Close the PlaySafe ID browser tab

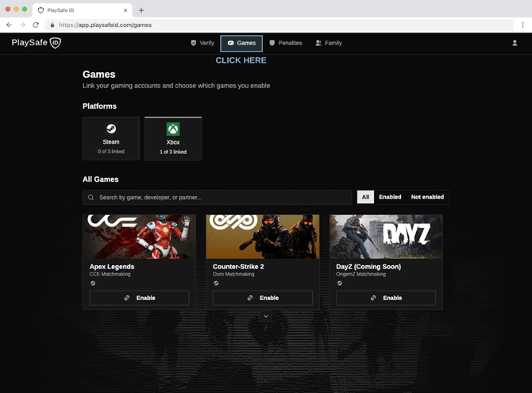125,10
